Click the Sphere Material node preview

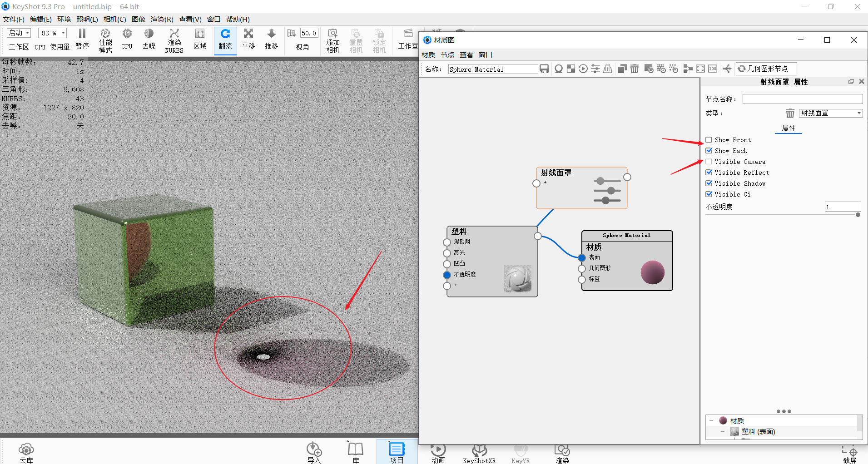tap(653, 272)
